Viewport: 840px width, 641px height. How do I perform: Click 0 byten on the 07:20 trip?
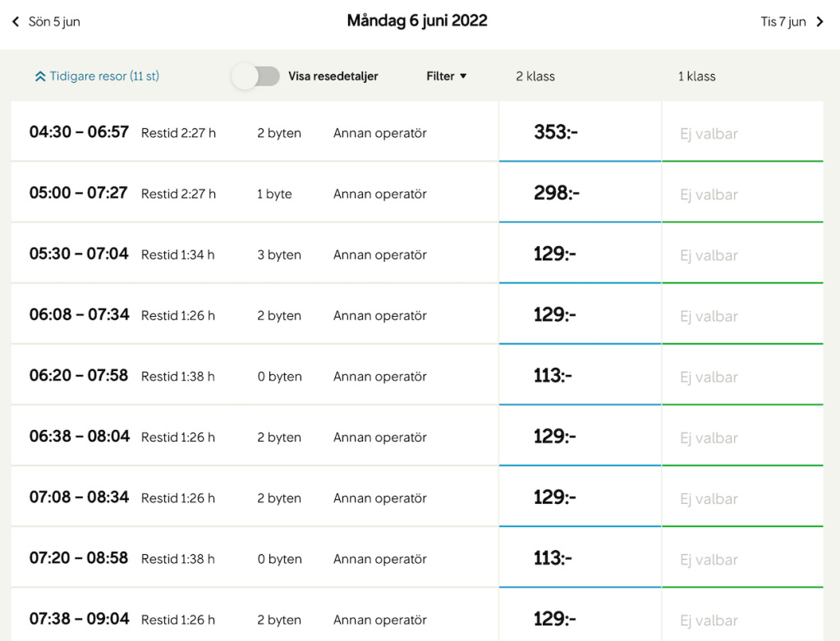[x=279, y=559]
